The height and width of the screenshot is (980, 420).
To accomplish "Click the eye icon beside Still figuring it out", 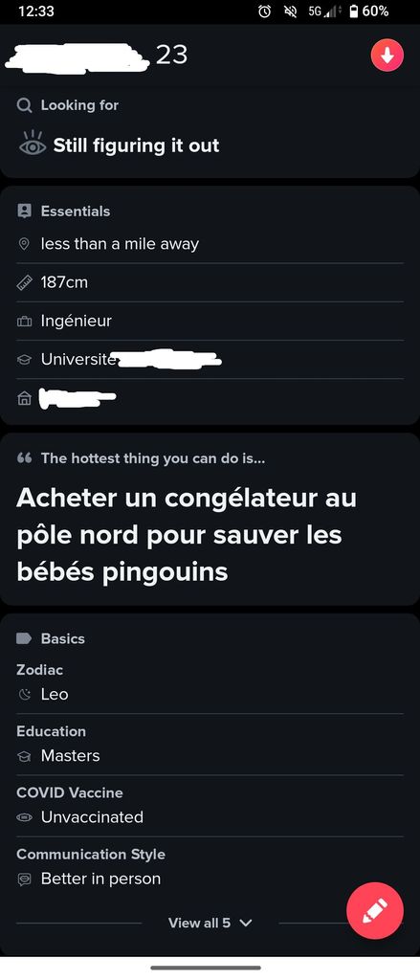I will [x=33, y=145].
